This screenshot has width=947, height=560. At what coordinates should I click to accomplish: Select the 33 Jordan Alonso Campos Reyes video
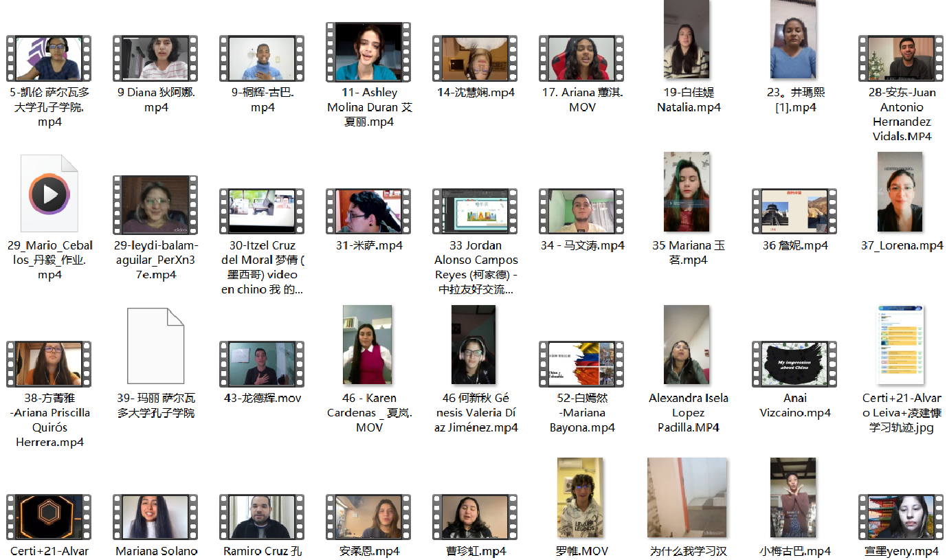pos(475,212)
